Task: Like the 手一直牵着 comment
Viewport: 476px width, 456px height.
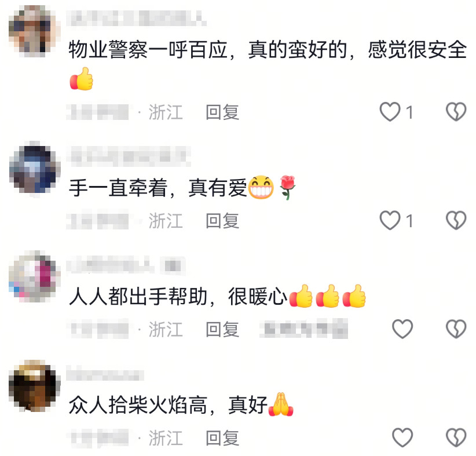Action: [x=390, y=220]
